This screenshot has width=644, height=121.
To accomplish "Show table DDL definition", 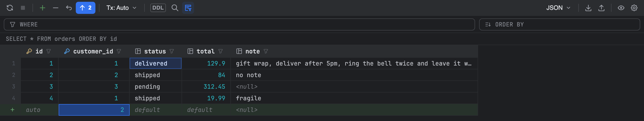I will click(158, 8).
